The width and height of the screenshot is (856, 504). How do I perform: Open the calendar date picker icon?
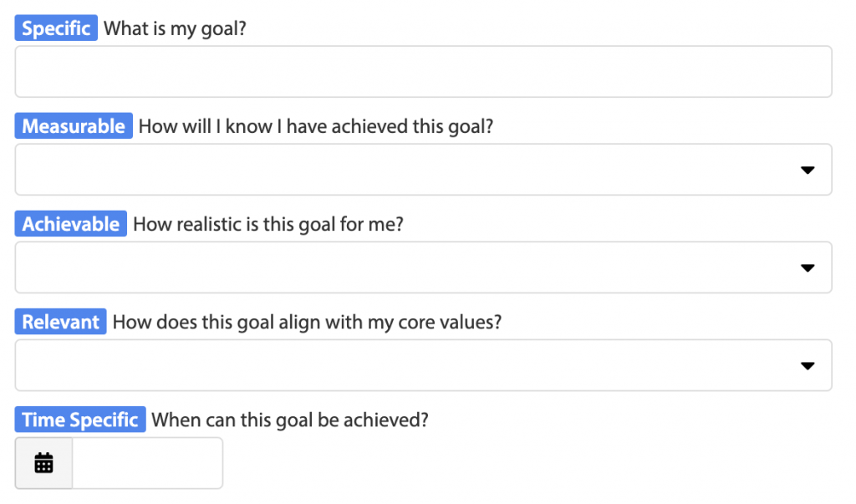(x=43, y=463)
